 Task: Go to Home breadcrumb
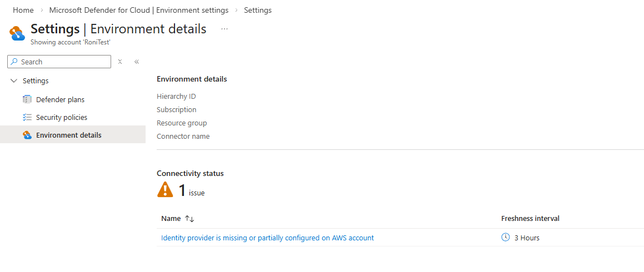23,10
